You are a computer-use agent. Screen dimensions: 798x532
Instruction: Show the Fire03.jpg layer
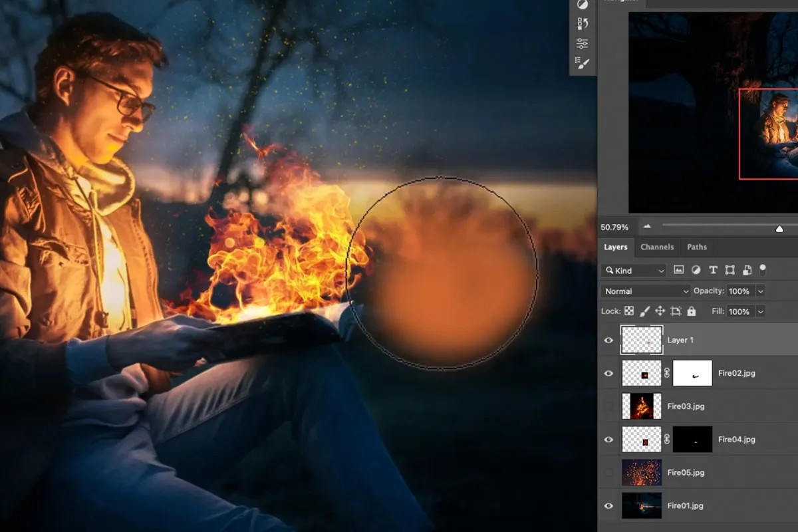(x=608, y=406)
